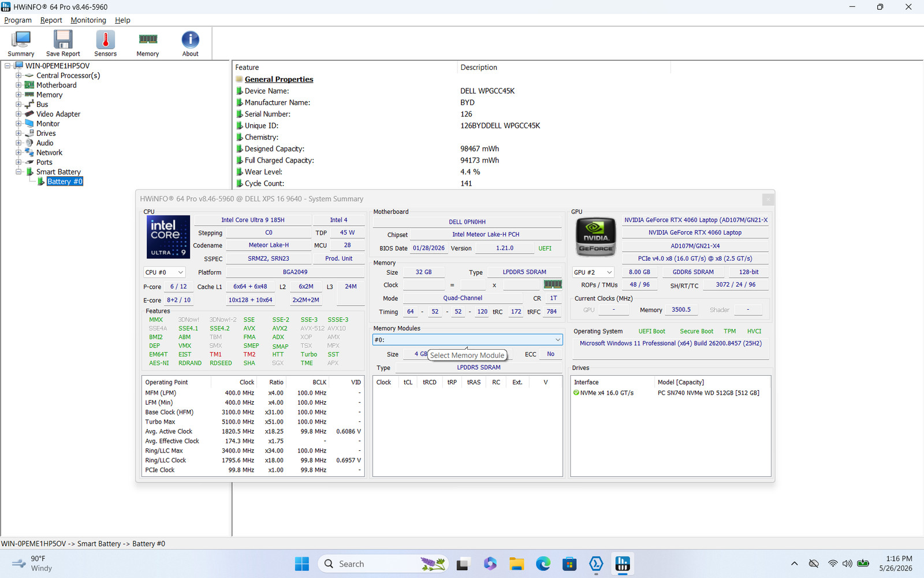This screenshot has height=578, width=924.
Task: Open the memory module #0 dropdown
Action: pyautogui.click(x=468, y=340)
